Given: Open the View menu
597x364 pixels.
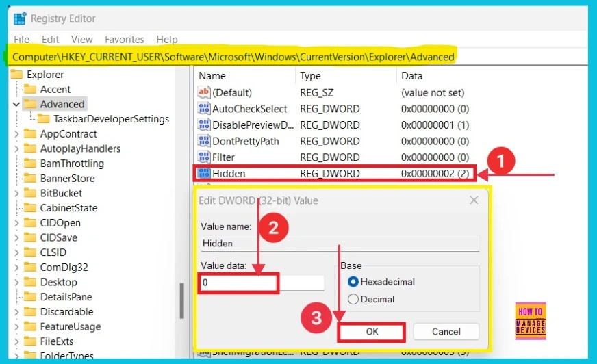Looking at the screenshot, I should [82, 39].
